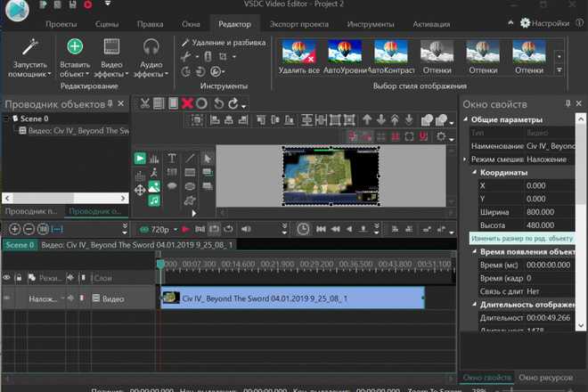Image resolution: width=588 pixels, height=392 pixels.
Task: Apply the АвтоУровни style
Action: [344, 57]
